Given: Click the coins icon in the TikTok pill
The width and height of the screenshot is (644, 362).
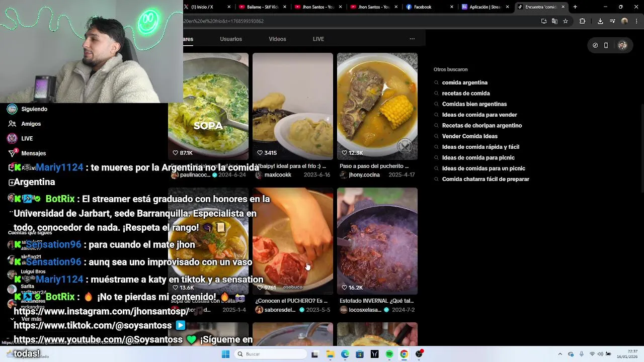Looking at the screenshot, I should click(x=595, y=45).
